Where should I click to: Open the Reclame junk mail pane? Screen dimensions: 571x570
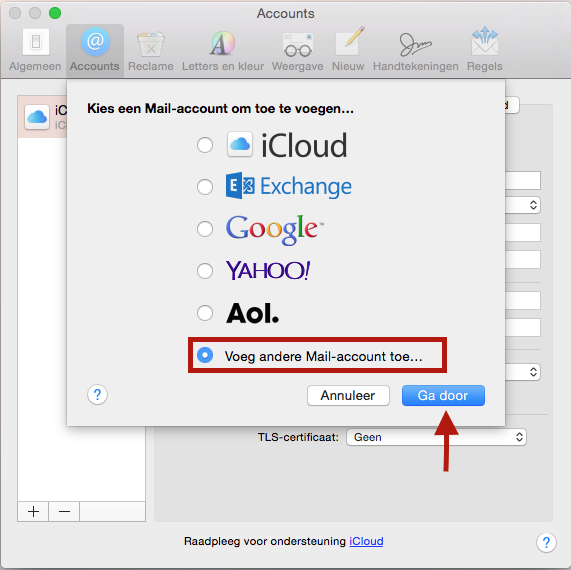tap(151, 50)
